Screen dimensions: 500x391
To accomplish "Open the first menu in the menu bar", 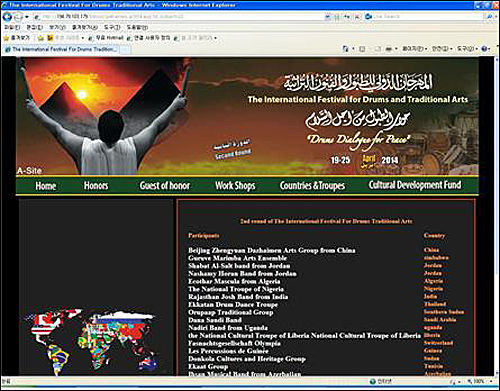I will 12,27.
